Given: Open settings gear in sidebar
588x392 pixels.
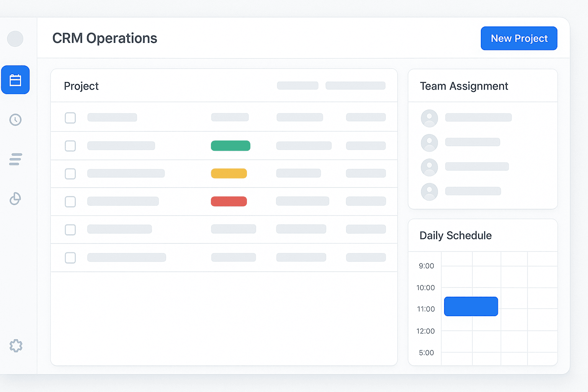Looking at the screenshot, I should 16,346.
